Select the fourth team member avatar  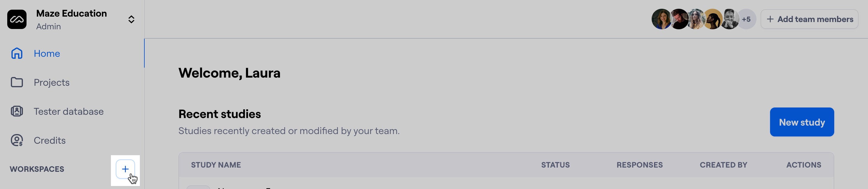712,19
